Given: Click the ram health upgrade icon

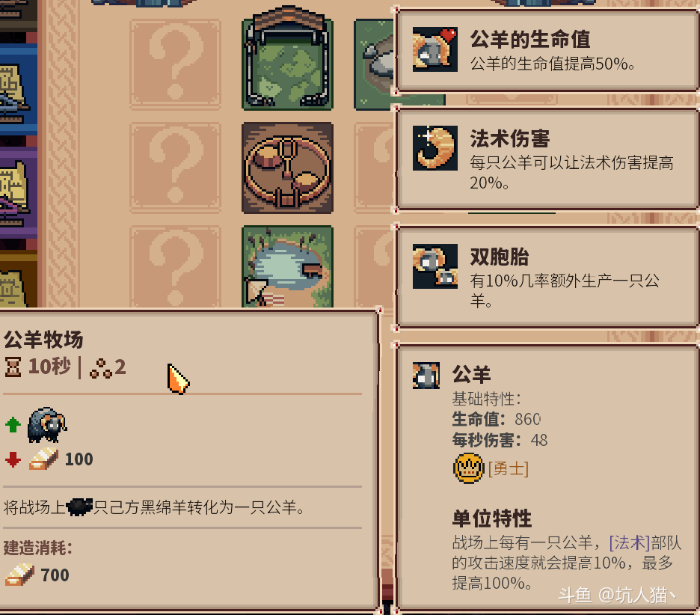Looking at the screenshot, I should 435,49.
